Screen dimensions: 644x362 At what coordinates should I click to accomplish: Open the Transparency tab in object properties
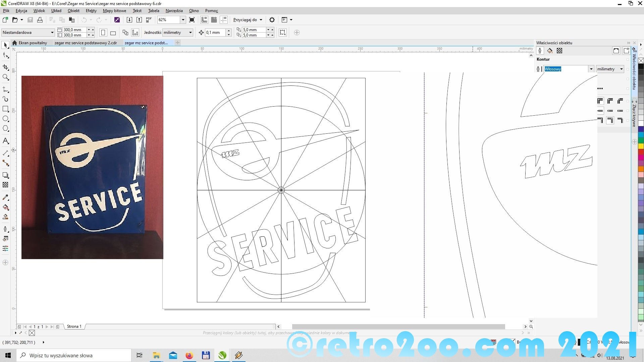pyautogui.click(x=559, y=51)
